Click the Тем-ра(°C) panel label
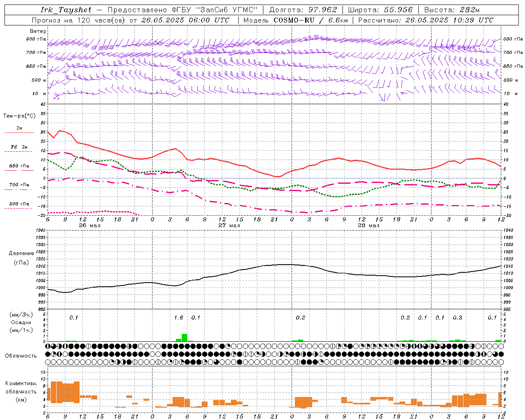 (x=19, y=116)
